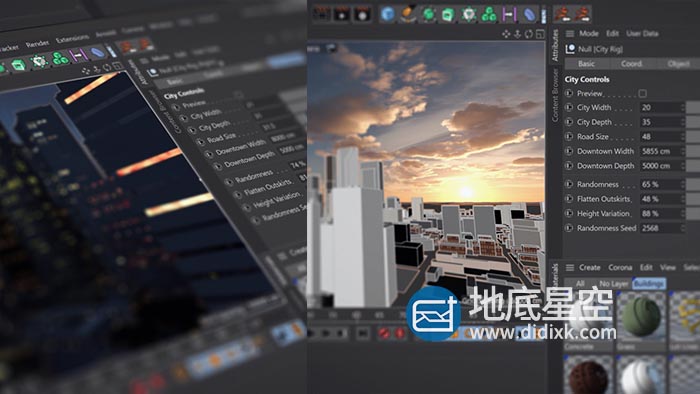Select the green Grass material thumbnail
The height and width of the screenshot is (394, 700).
[x=641, y=317]
